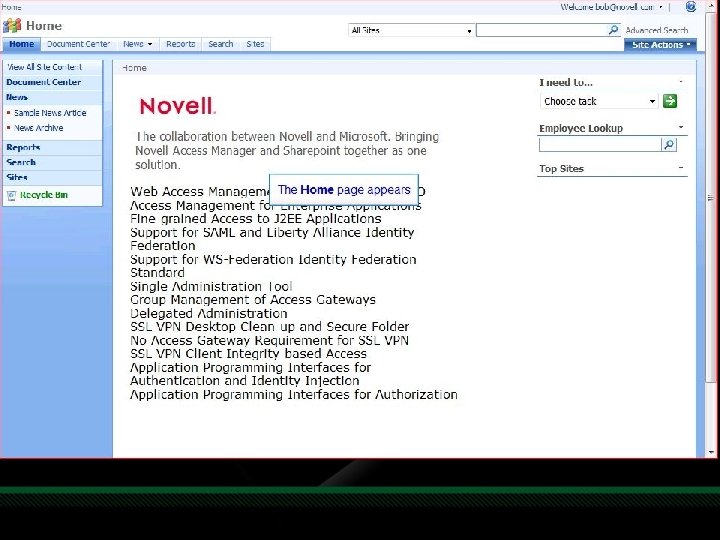Click 'Single Administration Tool' text
The height and width of the screenshot is (540, 720).
211,287
